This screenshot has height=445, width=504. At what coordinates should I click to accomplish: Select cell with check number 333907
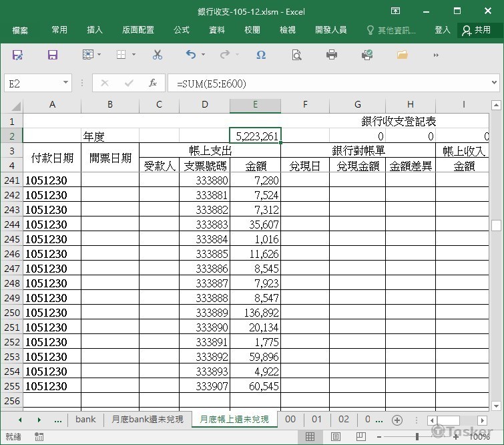point(204,386)
